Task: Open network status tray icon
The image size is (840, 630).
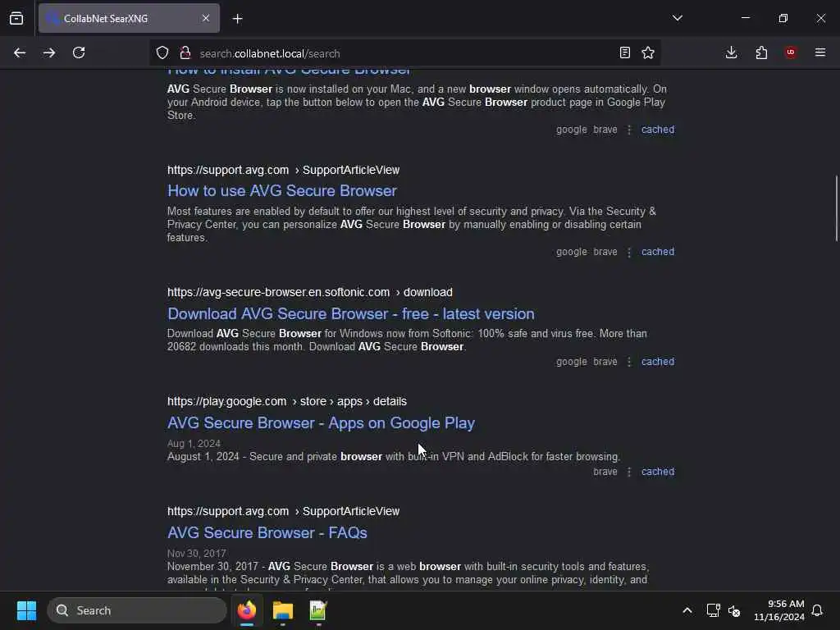Action: click(713, 610)
